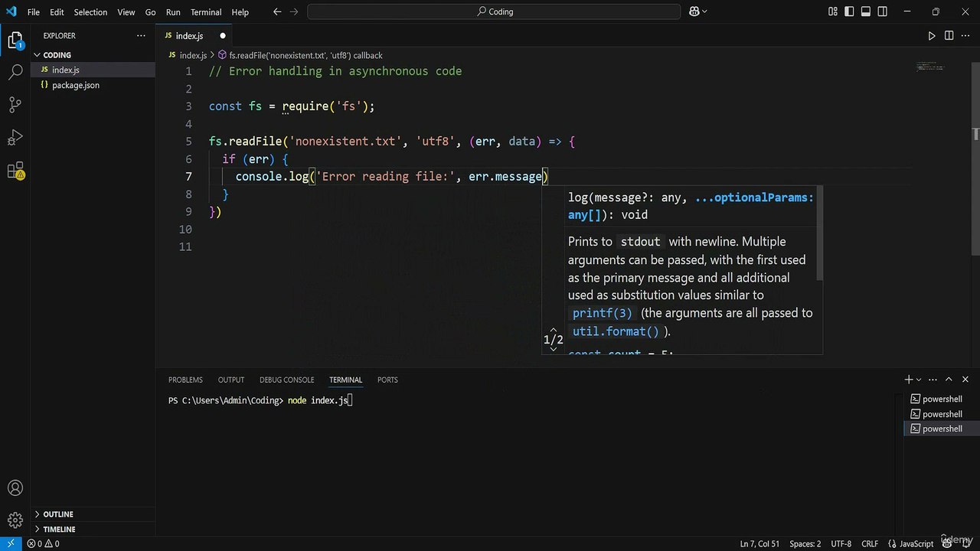Open package.json in the Explorer tree

pos(93,85)
